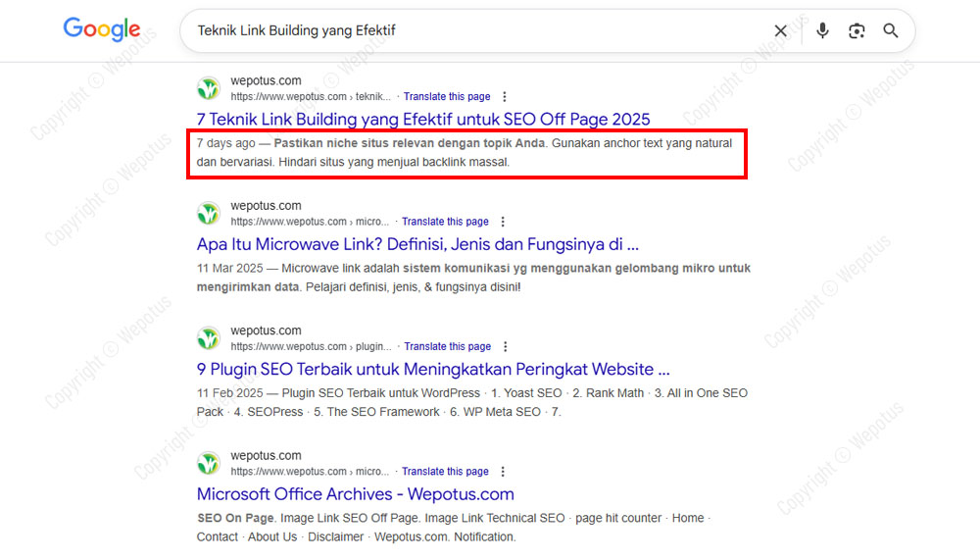Clear the search query with the X icon
The height and width of the screenshot is (560, 980).
780,31
